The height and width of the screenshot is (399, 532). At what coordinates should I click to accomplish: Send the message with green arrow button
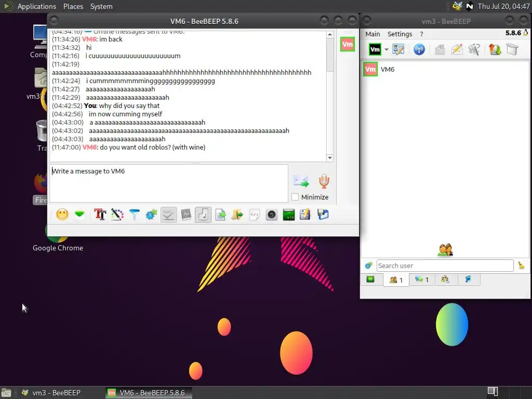301,181
